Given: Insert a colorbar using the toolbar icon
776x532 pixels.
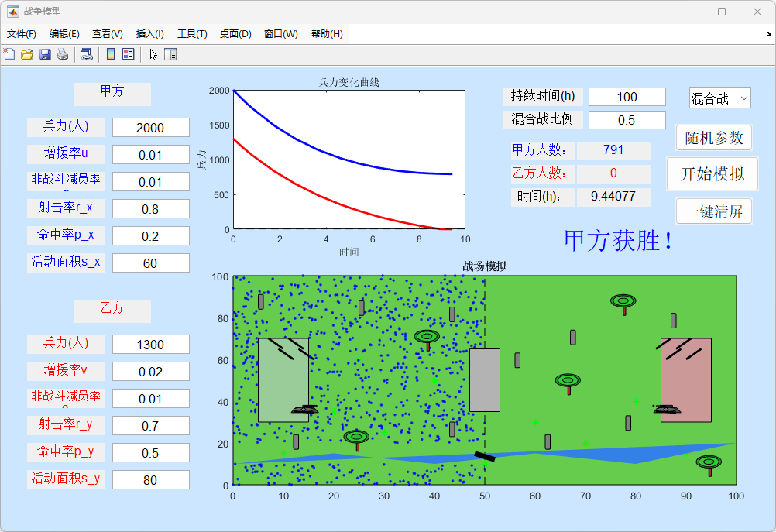Looking at the screenshot, I should [x=111, y=54].
